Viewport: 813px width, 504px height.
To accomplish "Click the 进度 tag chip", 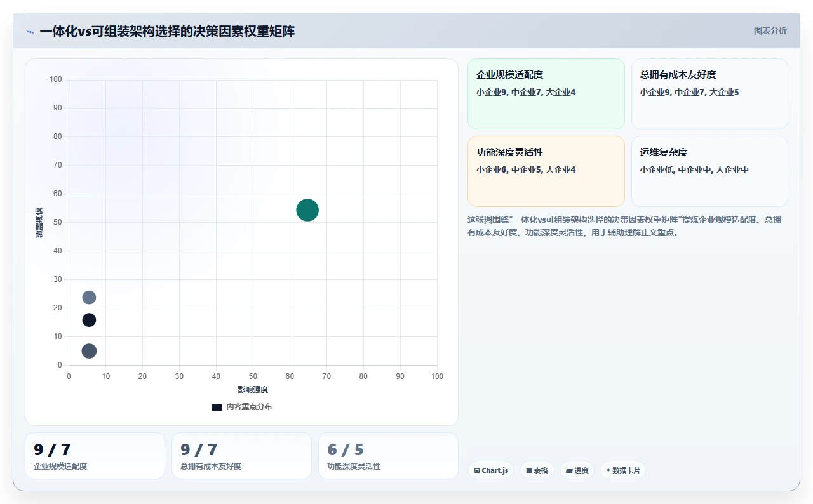I will click(x=577, y=470).
